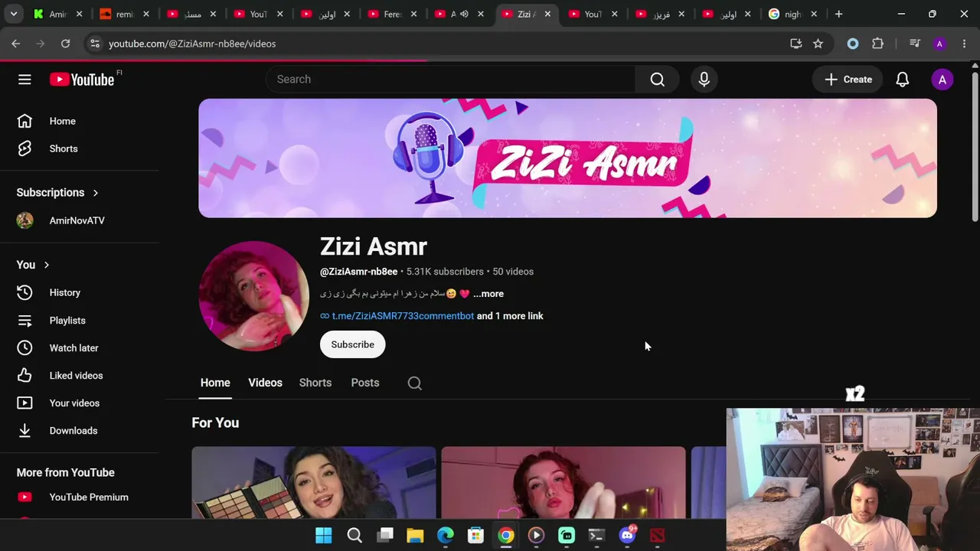Start voice search with the microphone
The height and width of the screenshot is (551, 980).
(704, 80)
